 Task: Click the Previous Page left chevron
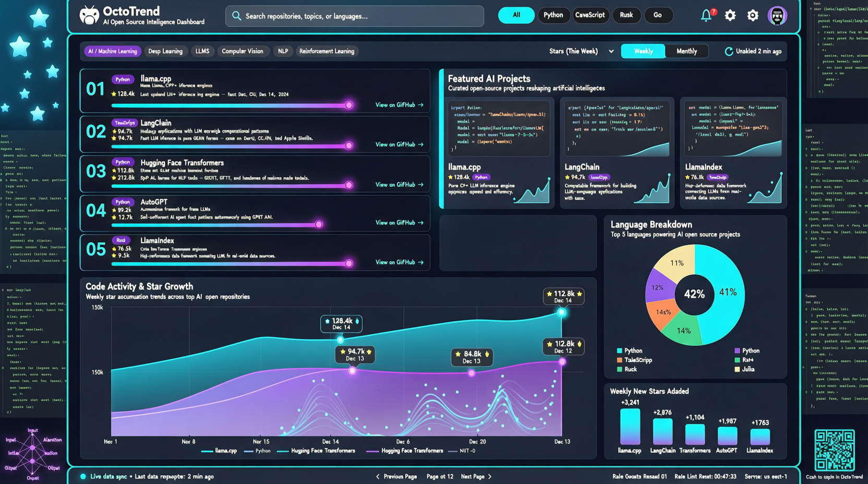click(378, 477)
